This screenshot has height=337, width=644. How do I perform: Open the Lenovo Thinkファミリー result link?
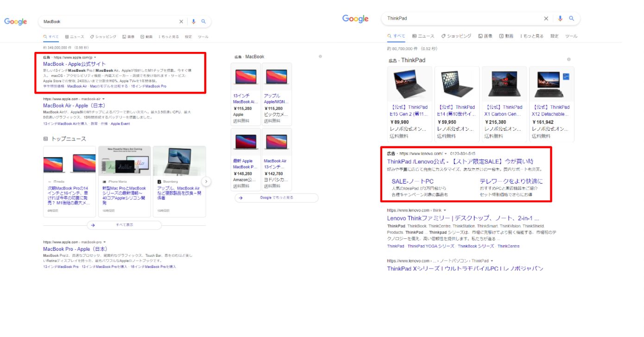pos(463,218)
